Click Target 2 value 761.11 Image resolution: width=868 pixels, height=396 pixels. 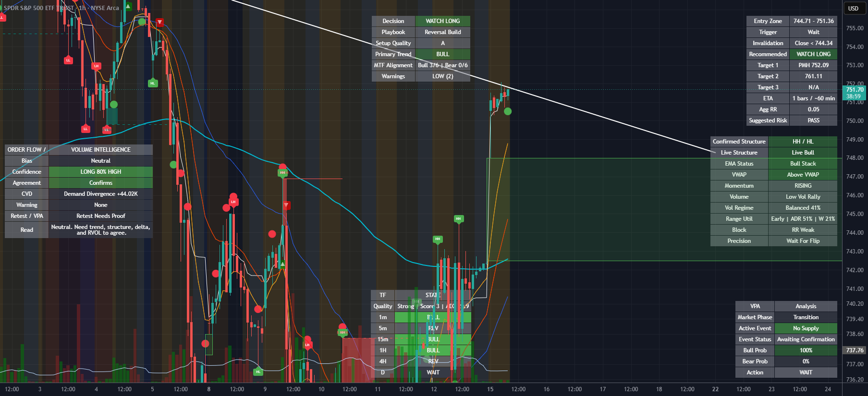tap(813, 76)
